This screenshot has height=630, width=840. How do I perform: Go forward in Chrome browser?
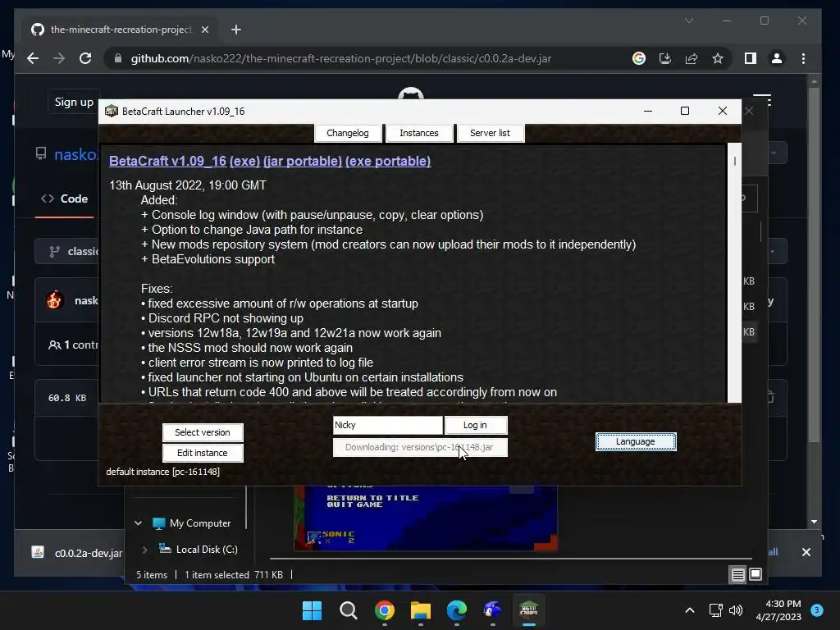pyautogui.click(x=59, y=58)
